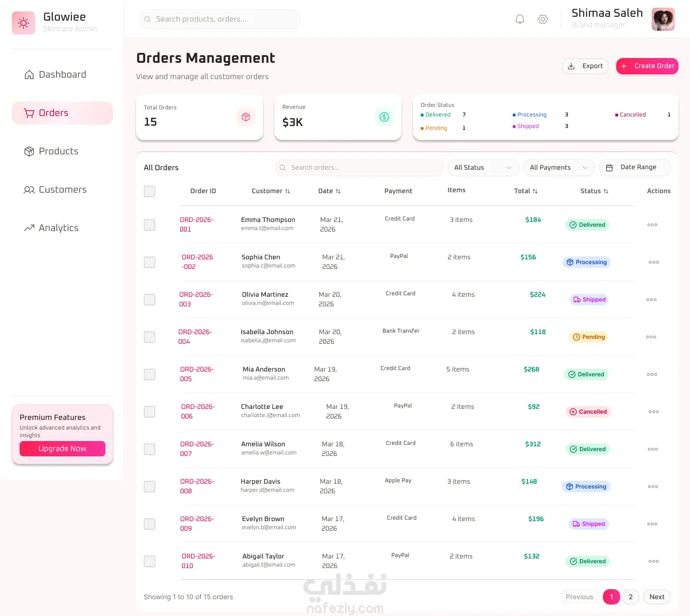Focus the Search orders input field
This screenshot has height=616, width=690.
click(x=359, y=168)
